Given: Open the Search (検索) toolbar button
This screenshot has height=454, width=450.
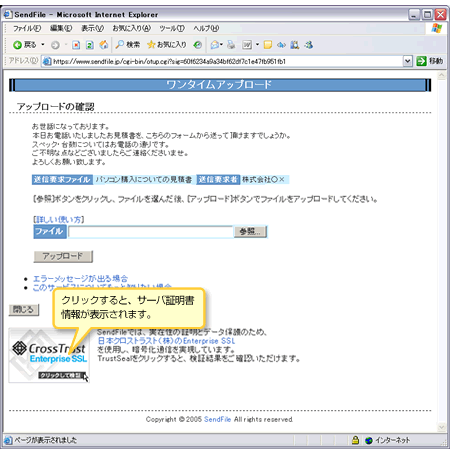Looking at the screenshot, I should click(x=128, y=45).
